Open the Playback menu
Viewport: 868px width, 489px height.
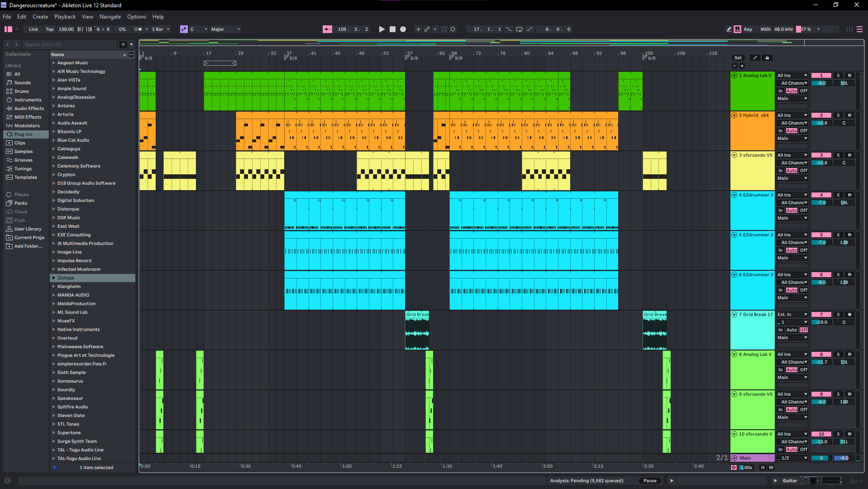click(x=65, y=17)
